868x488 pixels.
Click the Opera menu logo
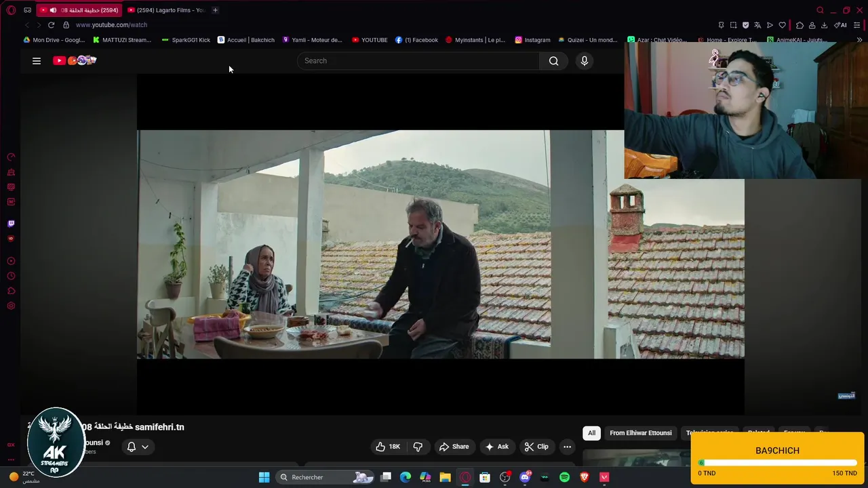tap(11, 10)
